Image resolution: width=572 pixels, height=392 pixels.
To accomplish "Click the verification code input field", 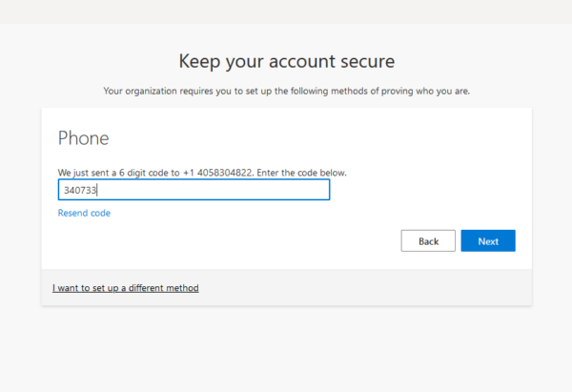I will click(x=194, y=190).
